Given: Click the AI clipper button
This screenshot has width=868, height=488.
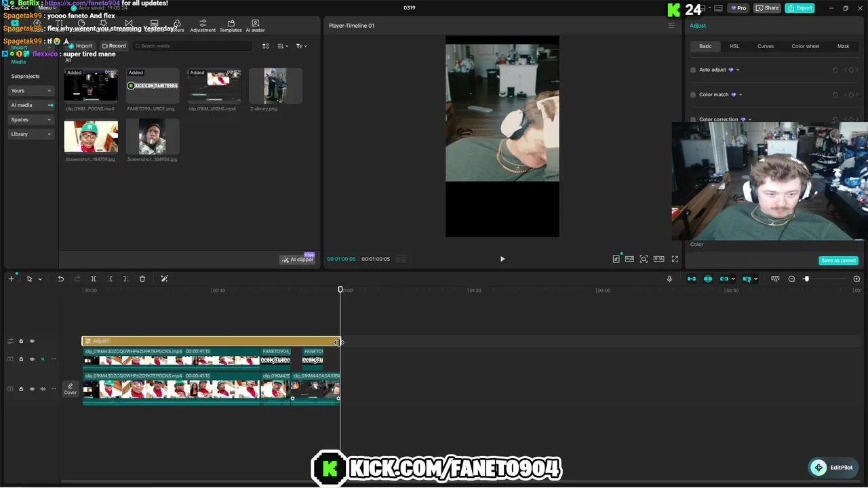Looking at the screenshot, I should pyautogui.click(x=298, y=260).
